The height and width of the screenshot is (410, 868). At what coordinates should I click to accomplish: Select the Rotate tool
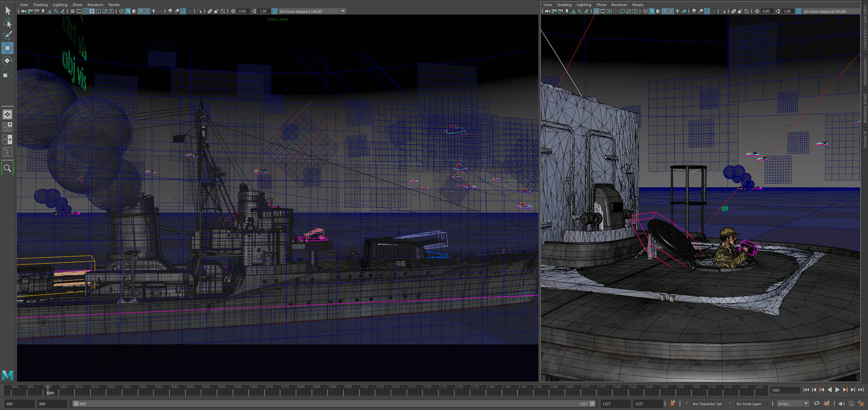pyautogui.click(x=7, y=60)
